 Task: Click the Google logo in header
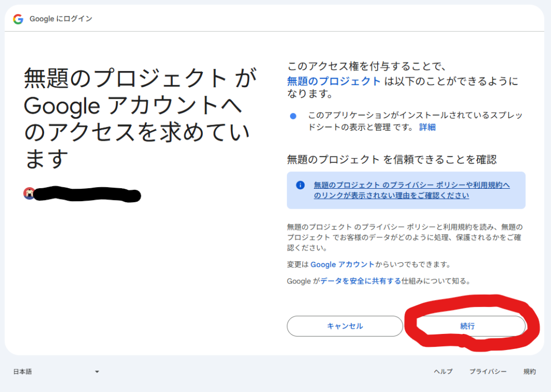coord(18,19)
